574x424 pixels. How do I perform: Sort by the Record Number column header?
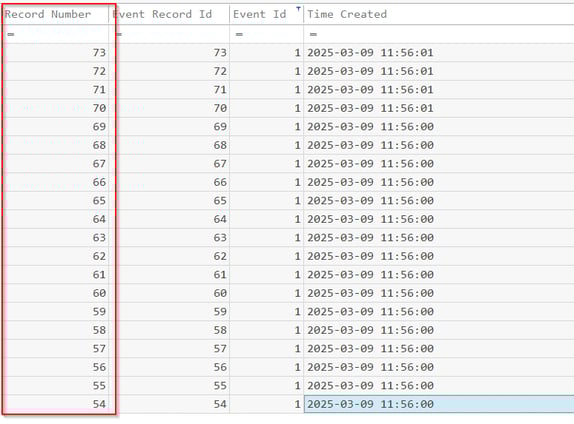coord(55,14)
